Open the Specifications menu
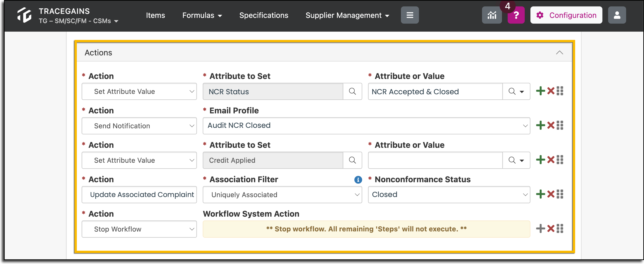This screenshot has width=644, height=264. pos(264,15)
